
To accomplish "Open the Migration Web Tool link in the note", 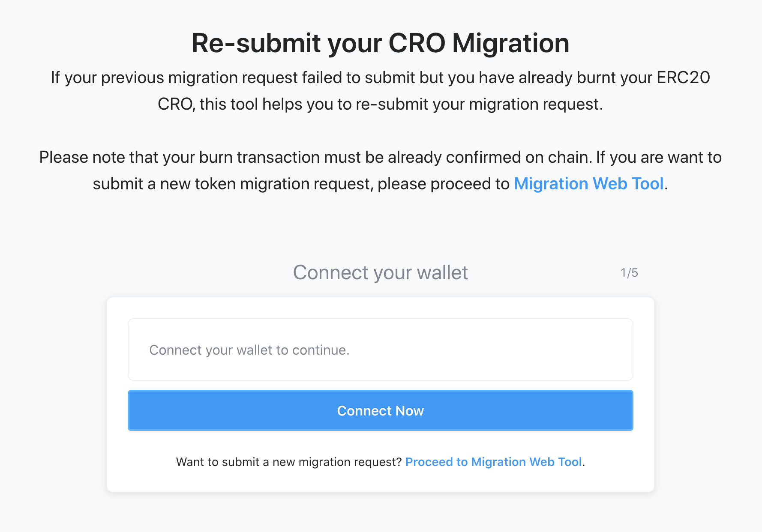I will [588, 184].
